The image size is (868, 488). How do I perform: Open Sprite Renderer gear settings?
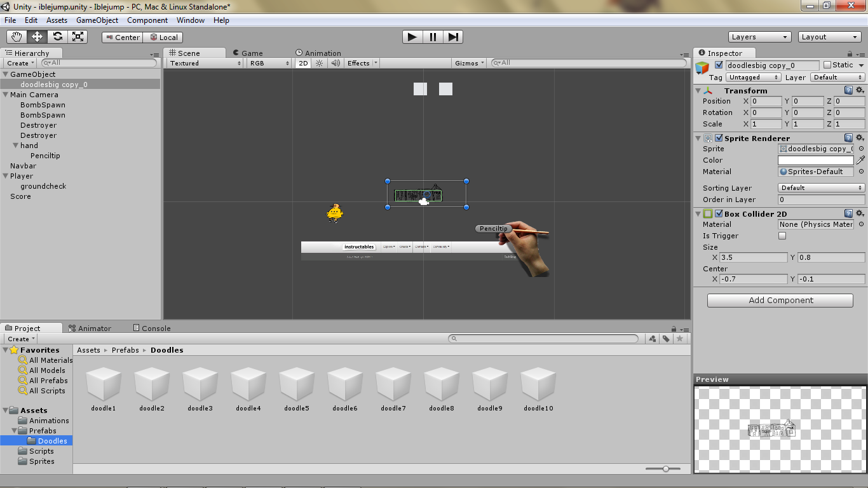[x=860, y=138]
